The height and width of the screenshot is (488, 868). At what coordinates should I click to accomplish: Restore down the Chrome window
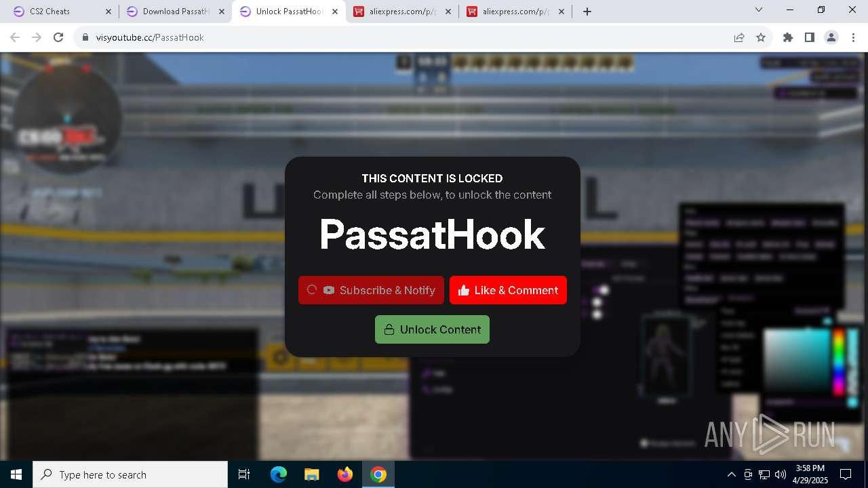[821, 10]
